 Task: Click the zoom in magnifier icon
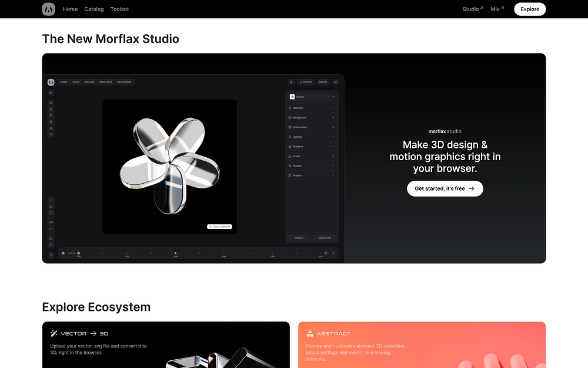click(51, 239)
